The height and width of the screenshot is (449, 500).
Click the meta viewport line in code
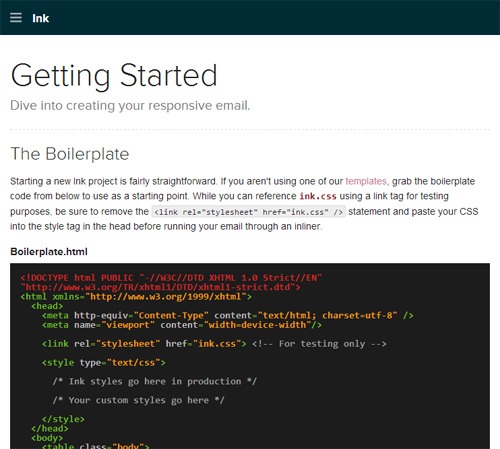[x=182, y=325]
